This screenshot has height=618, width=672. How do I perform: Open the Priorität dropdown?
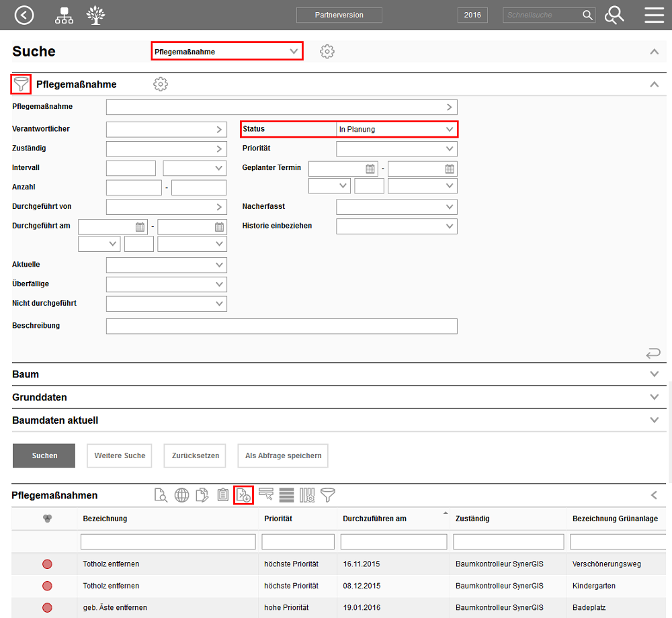[396, 149]
